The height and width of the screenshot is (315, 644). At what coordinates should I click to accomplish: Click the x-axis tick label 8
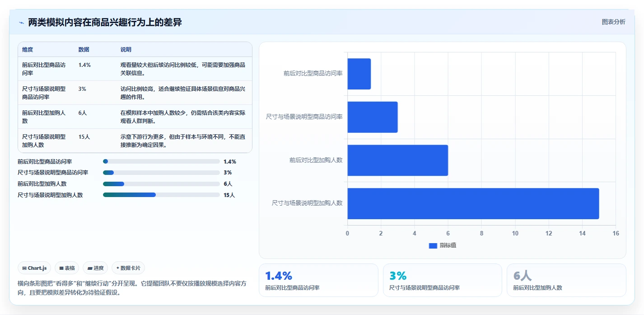tap(481, 233)
